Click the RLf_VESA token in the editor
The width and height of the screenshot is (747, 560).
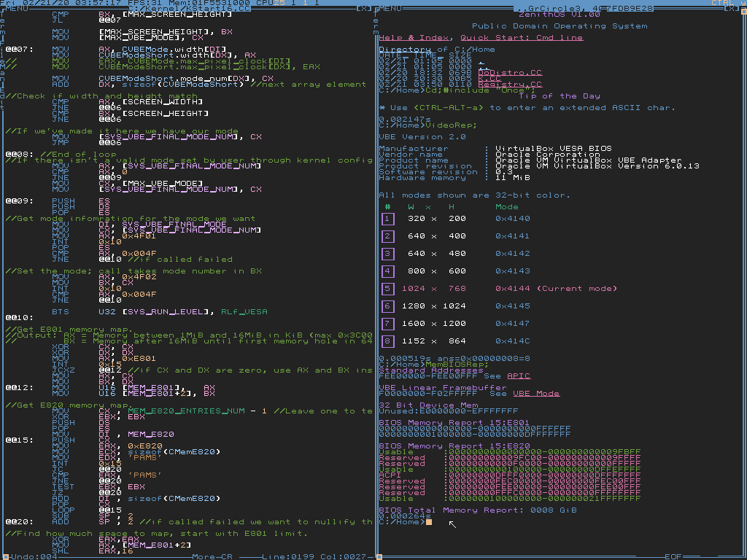pyautogui.click(x=244, y=312)
